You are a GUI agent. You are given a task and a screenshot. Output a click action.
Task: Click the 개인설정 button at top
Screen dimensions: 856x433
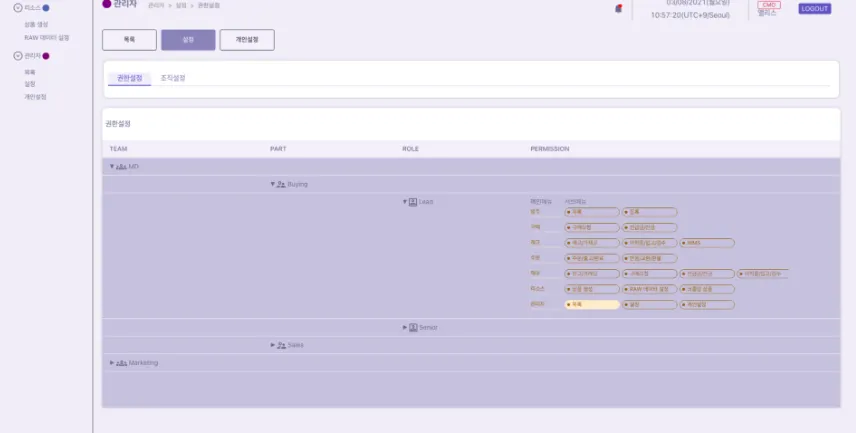pyautogui.click(x=247, y=40)
